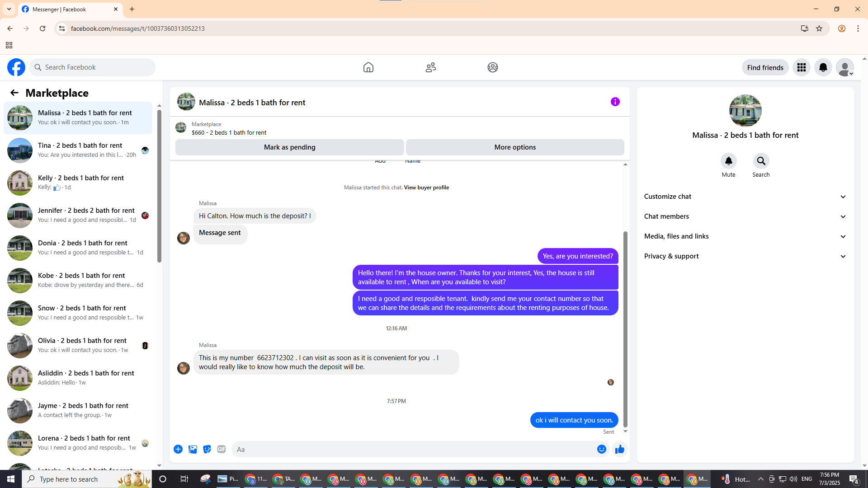Viewport: 868px width, 488px height.
Task: Click the Mark as pending button
Action: (x=289, y=147)
